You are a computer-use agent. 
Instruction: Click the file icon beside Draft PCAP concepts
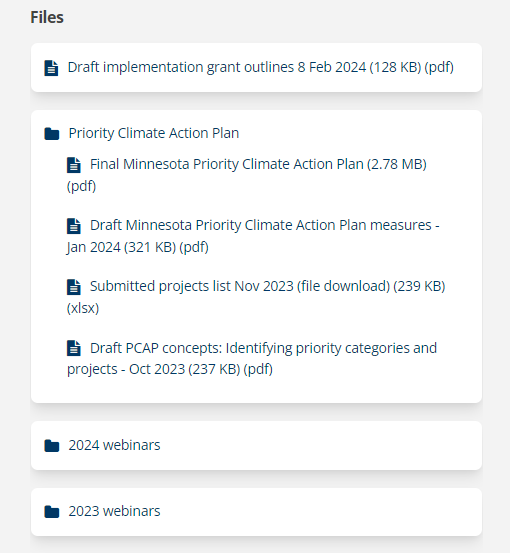tap(74, 348)
